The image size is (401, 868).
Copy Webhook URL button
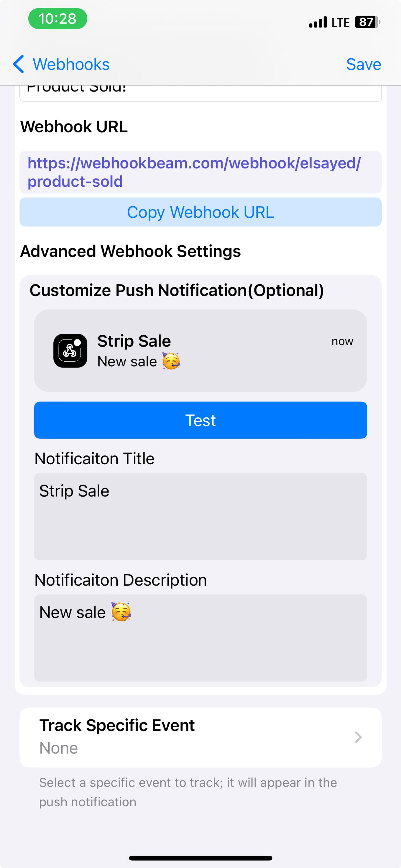pos(200,212)
